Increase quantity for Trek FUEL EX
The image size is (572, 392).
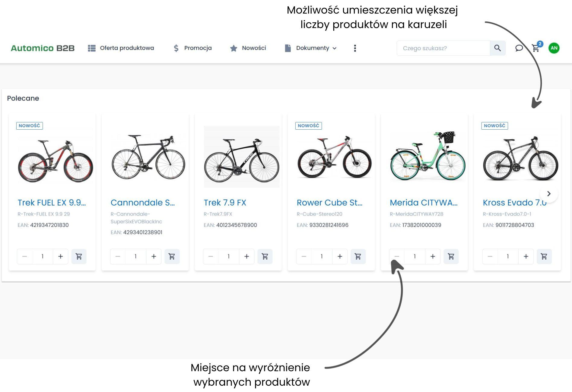click(60, 256)
